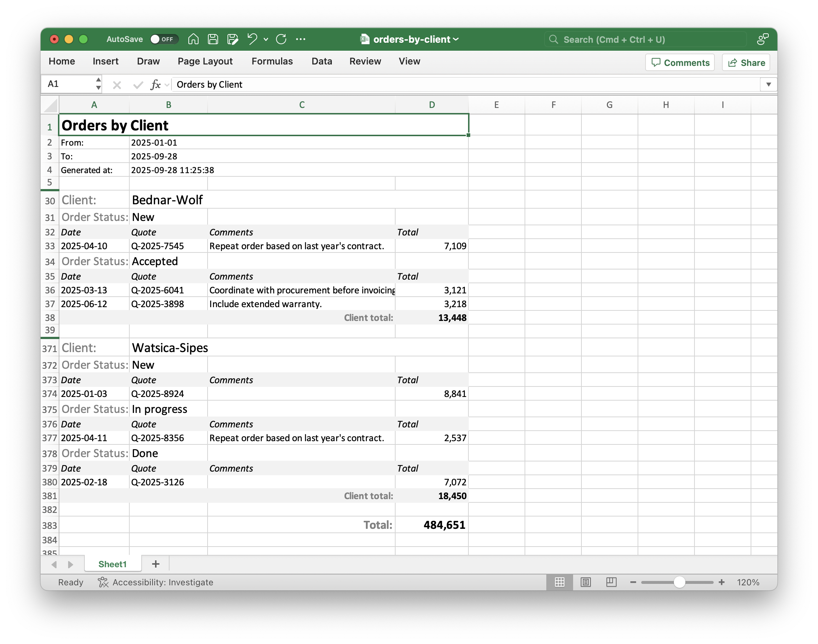The image size is (818, 644).
Task: Click the Insert Function fx icon
Action: 155,84
